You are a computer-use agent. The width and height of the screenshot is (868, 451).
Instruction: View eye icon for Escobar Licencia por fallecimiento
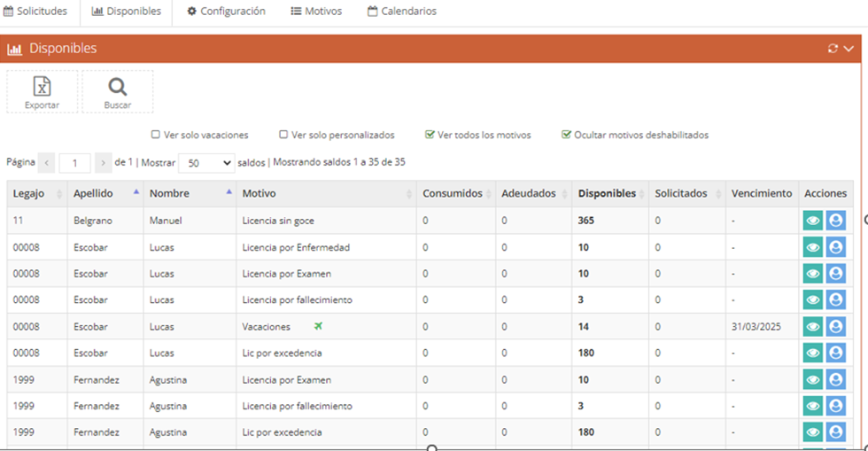(813, 299)
